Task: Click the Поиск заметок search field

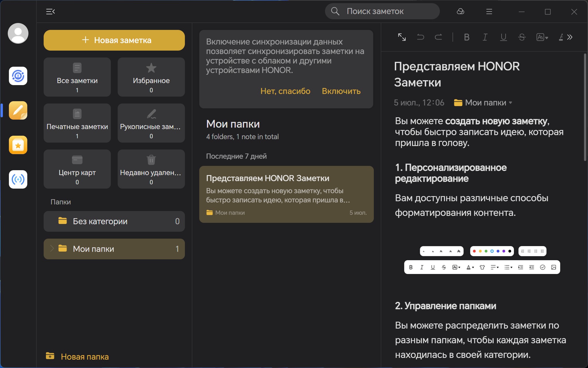Action: (382, 11)
